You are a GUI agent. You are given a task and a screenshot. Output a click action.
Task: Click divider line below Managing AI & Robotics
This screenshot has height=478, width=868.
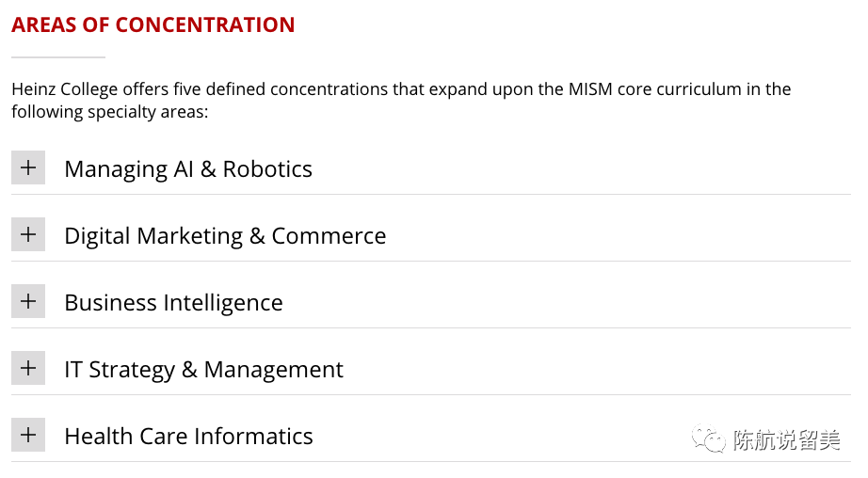pos(430,195)
